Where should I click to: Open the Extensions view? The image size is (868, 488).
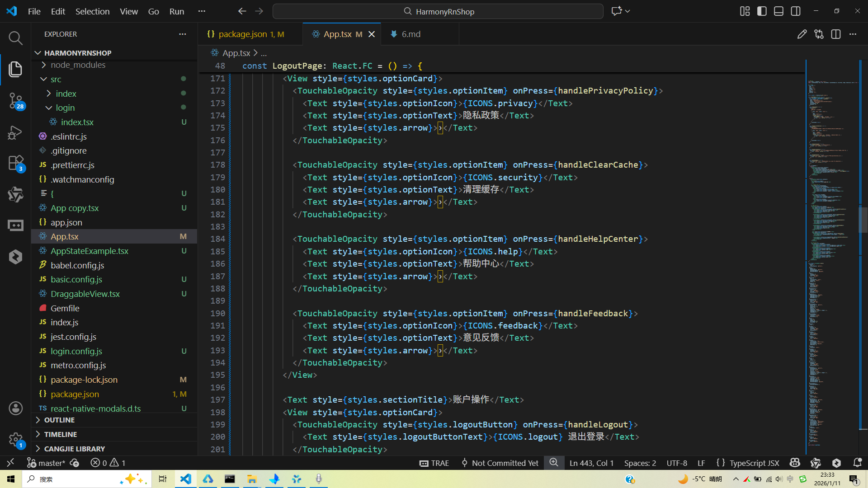[x=15, y=163]
